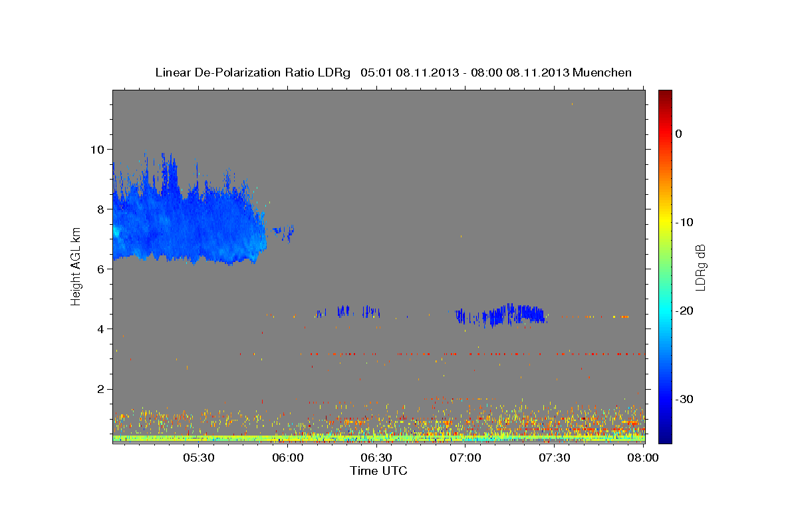Click the 05:30 time tick label
798x532 pixels.
(198, 458)
